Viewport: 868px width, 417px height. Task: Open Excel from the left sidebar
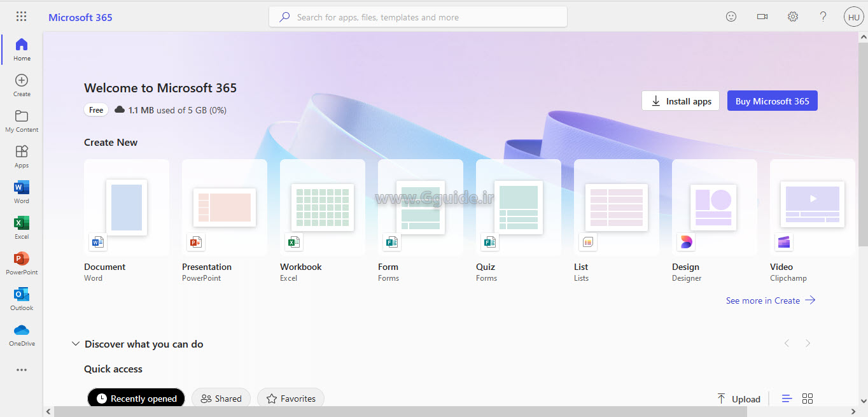[x=22, y=227]
